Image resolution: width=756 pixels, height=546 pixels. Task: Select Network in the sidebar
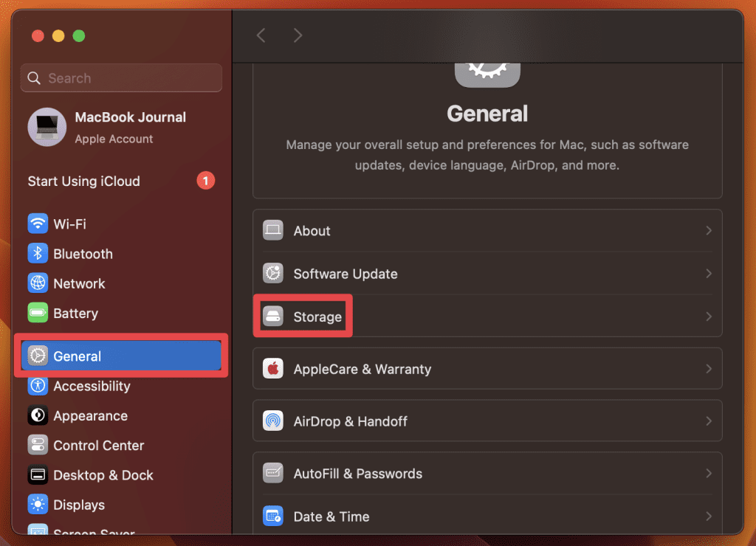coord(121,283)
